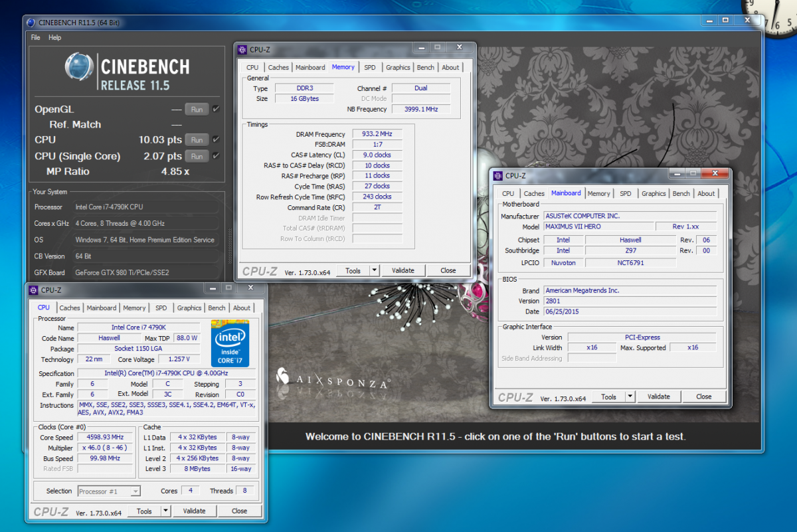Switch to Mainboard tab in Memory CPU-Z window
The height and width of the screenshot is (532, 797).
[310, 67]
